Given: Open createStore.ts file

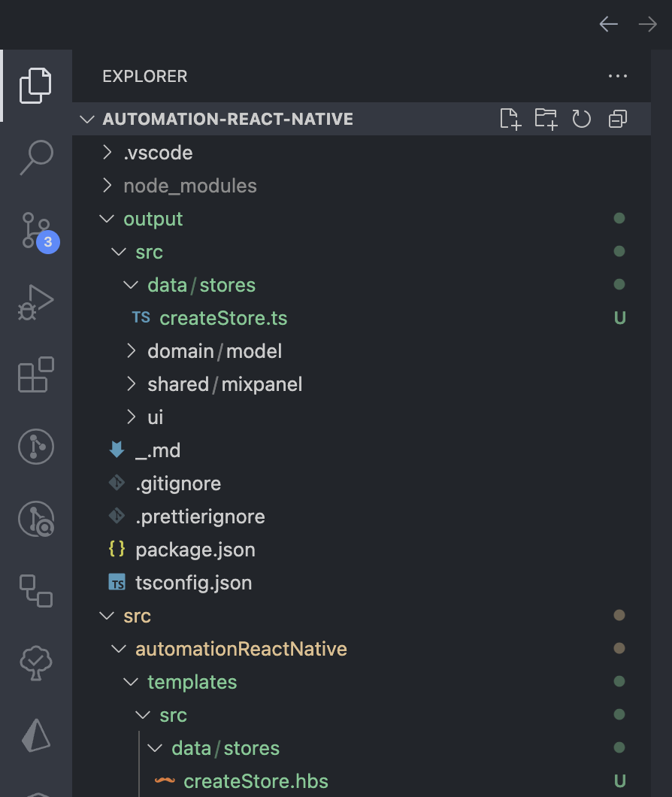Looking at the screenshot, I should pyautogui.click(x=223, y=318).
